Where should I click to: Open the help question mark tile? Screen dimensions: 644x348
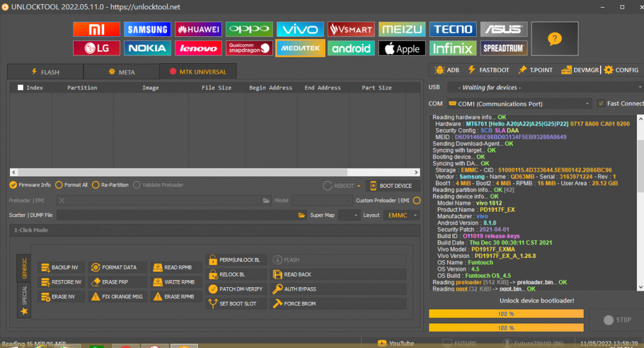[x=554, y=39]
